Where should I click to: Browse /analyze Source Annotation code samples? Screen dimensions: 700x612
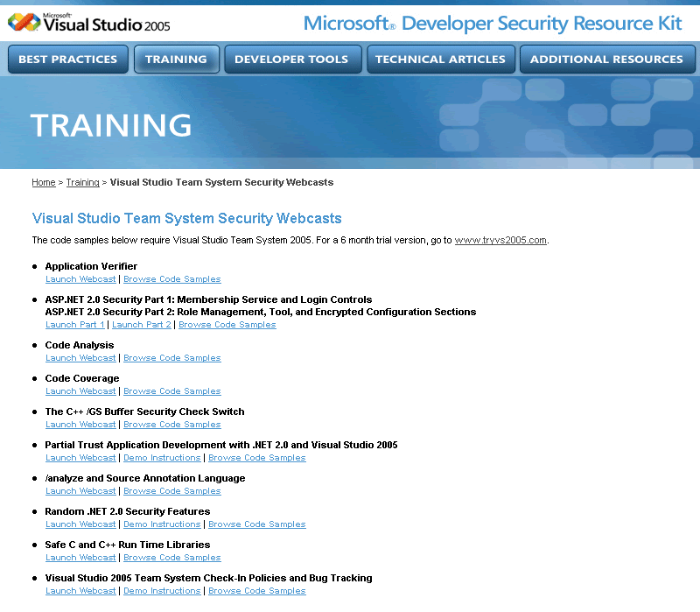(172, 491)
